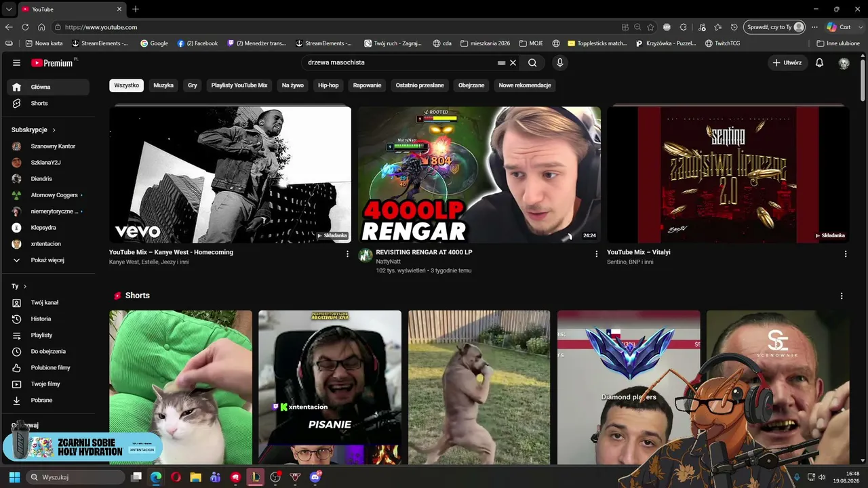Open options for Revisiting Rengar video
This screenshot has height=488, width=868.
[x=597, y=254]
